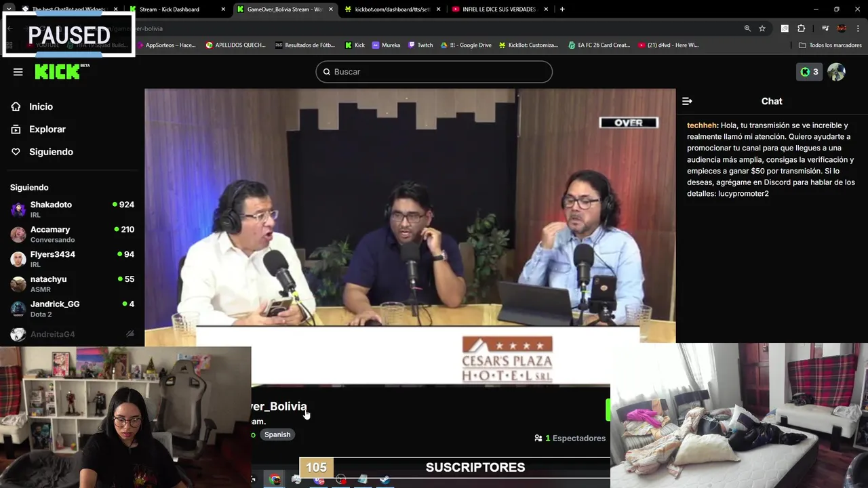Close the INFIEL LE DICE SUS VERDADES tab

pyautogui.click(x=545, y=9)
